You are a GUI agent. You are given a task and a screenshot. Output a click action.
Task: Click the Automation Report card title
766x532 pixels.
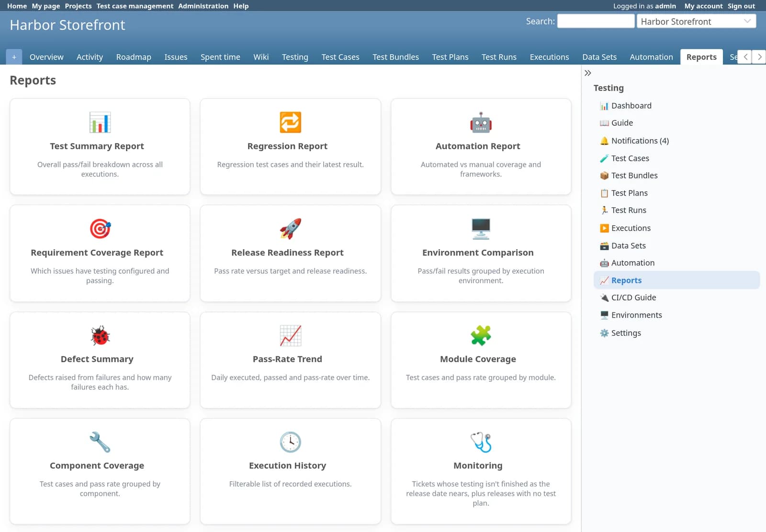pyautogui.click(x=478, y=146)
